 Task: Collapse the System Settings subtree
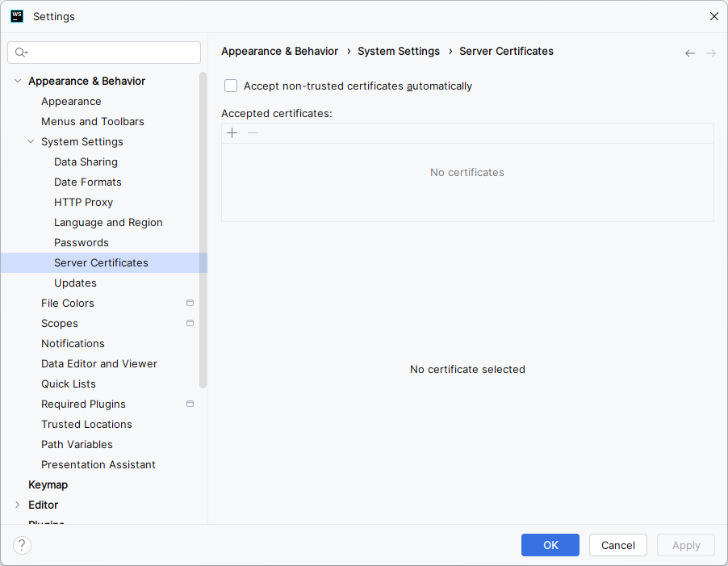pyautogui.click(x=31, y=141)
